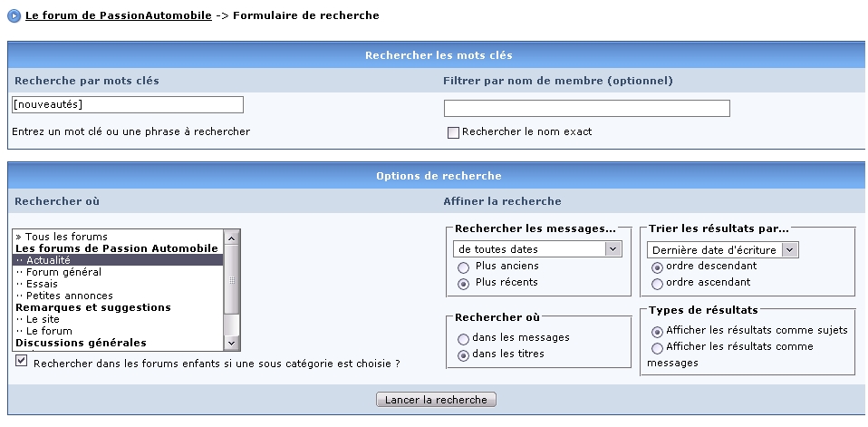868x427 pixels.
Task: Click the member name filter field
Action: point(587,108)
